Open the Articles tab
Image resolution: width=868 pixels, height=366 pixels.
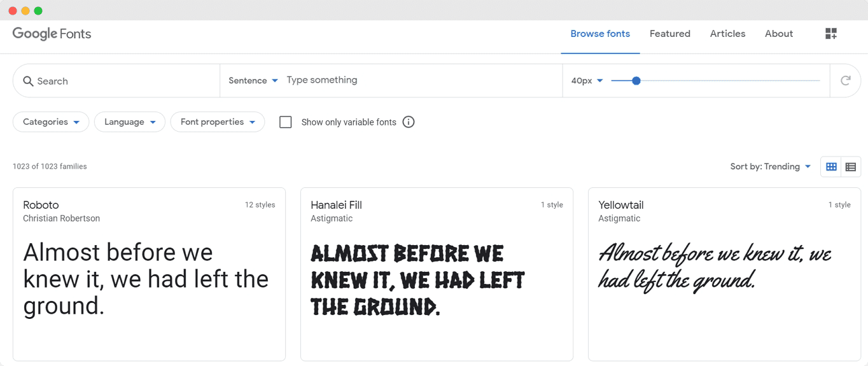point(727,34)
